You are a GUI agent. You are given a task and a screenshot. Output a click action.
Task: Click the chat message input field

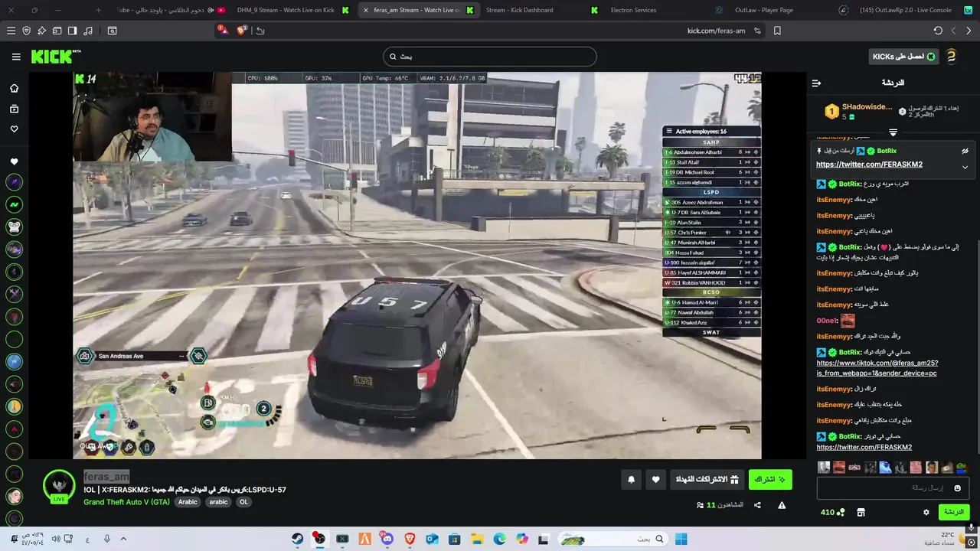pyautogui.click(x=893, y=487)
